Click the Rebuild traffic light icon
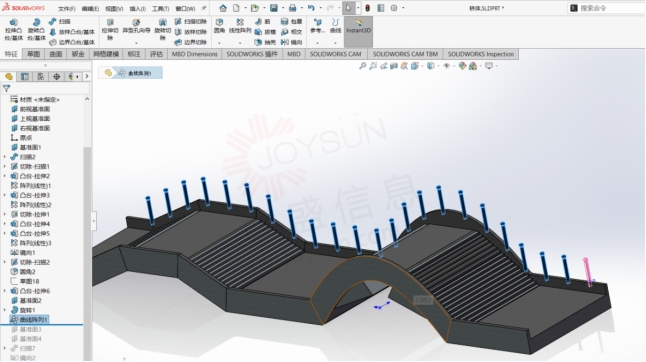 (367, 8)
